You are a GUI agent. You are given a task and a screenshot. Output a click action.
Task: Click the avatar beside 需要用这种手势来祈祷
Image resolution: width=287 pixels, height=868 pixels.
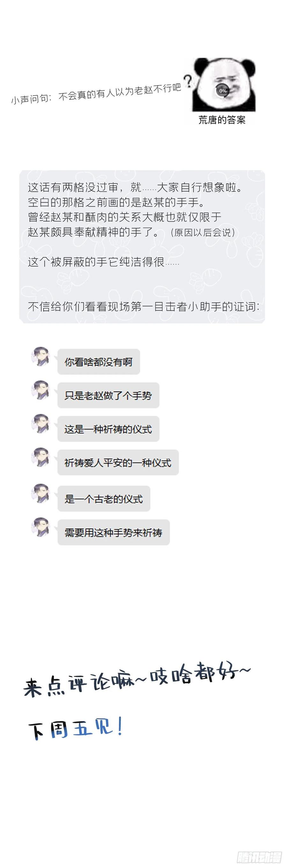pos(40,527)
